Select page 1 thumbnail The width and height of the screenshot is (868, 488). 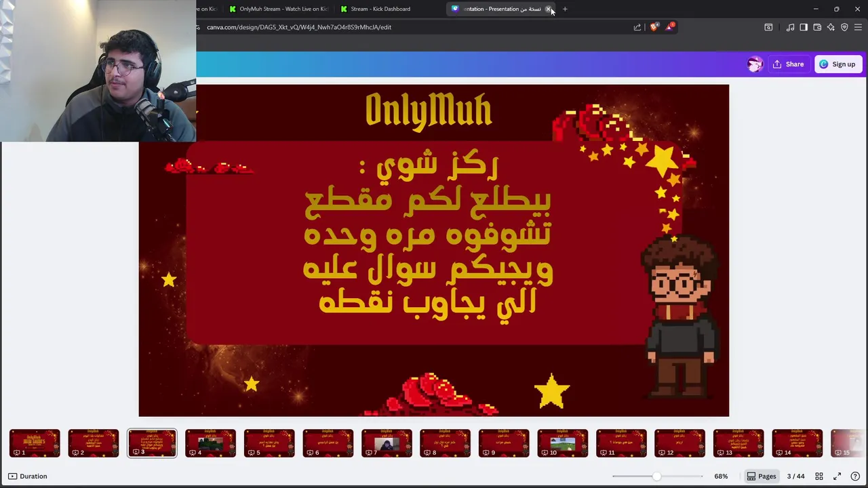pos(35,443)
